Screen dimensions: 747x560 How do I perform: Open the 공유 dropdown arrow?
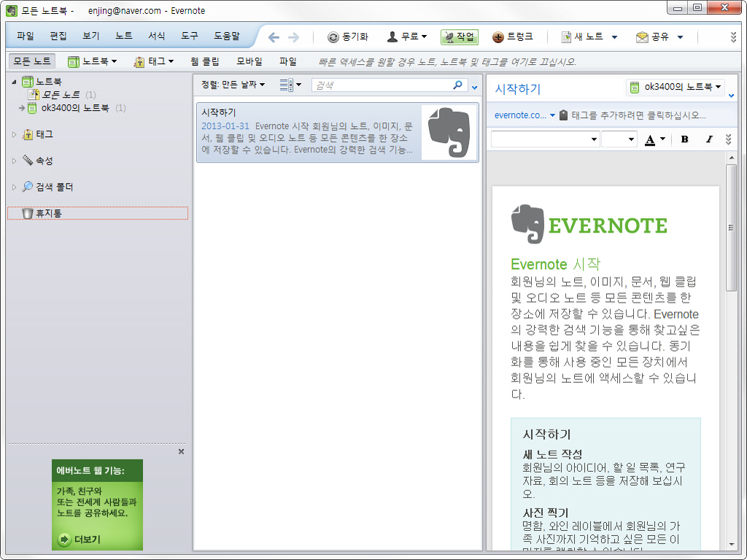coord(681,37)
